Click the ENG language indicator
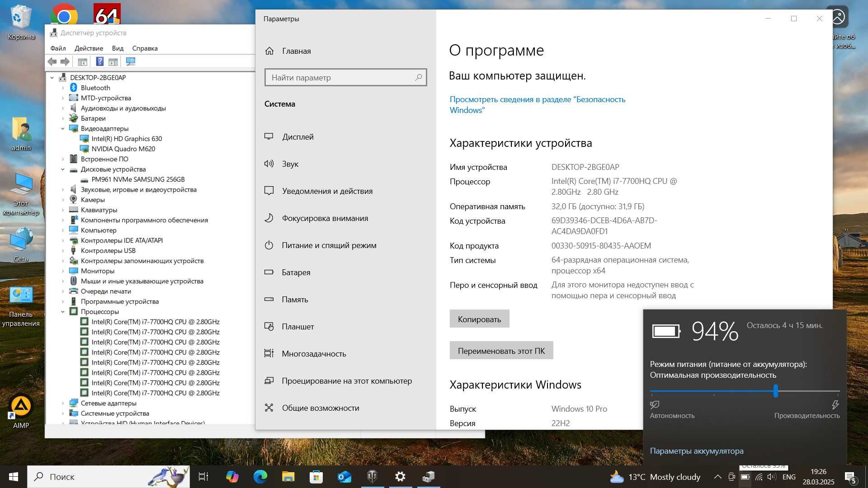 (x=789, y=477)
